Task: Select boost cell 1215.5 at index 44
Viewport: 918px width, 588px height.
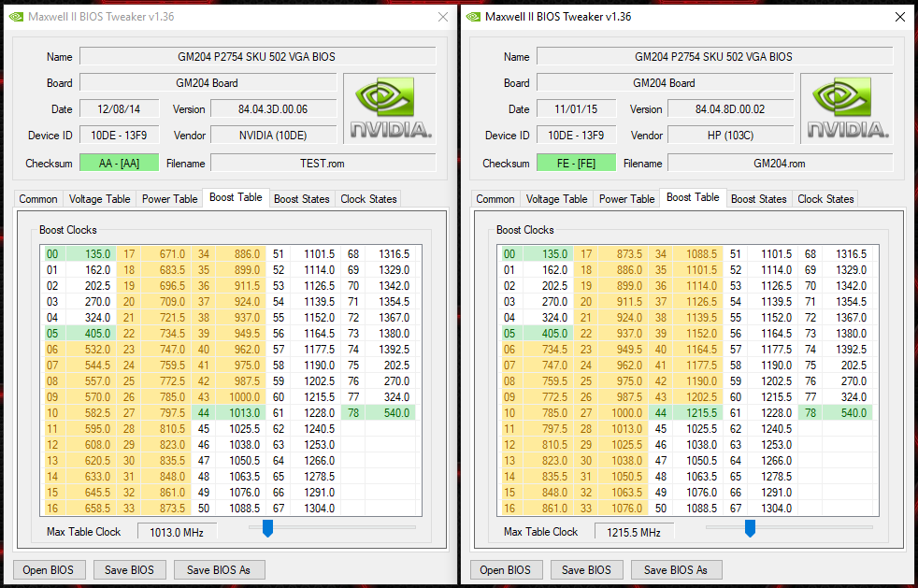Action: click(x=698, y=413)
